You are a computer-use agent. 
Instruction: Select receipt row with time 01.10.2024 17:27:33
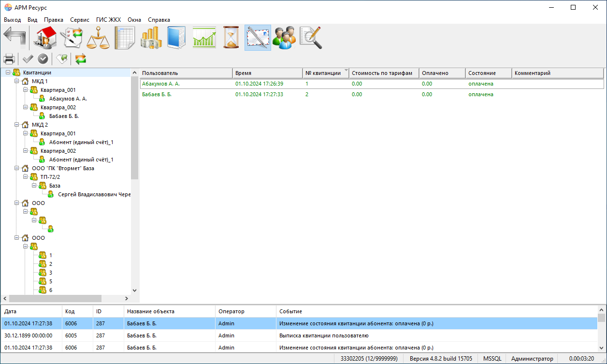click(372, 94)
